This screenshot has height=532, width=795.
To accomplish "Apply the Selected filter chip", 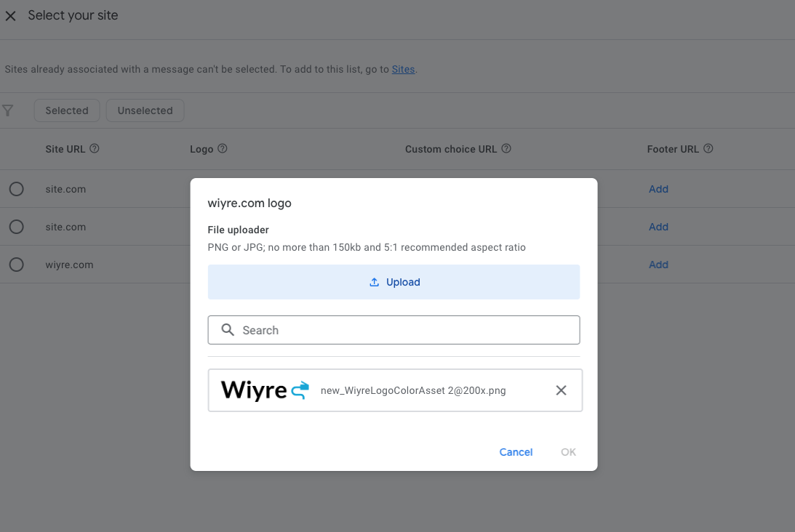I will pyautogui.click(x=67, y=110).
